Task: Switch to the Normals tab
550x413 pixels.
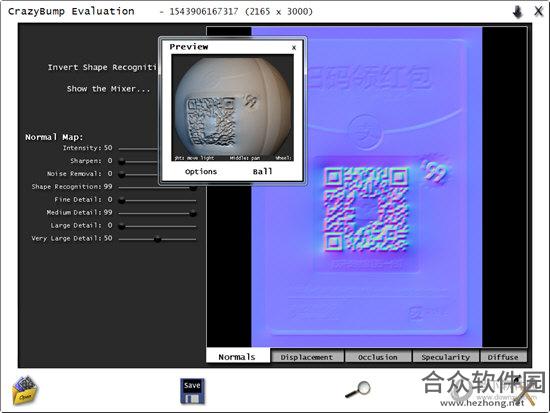Action: (238, 357)
